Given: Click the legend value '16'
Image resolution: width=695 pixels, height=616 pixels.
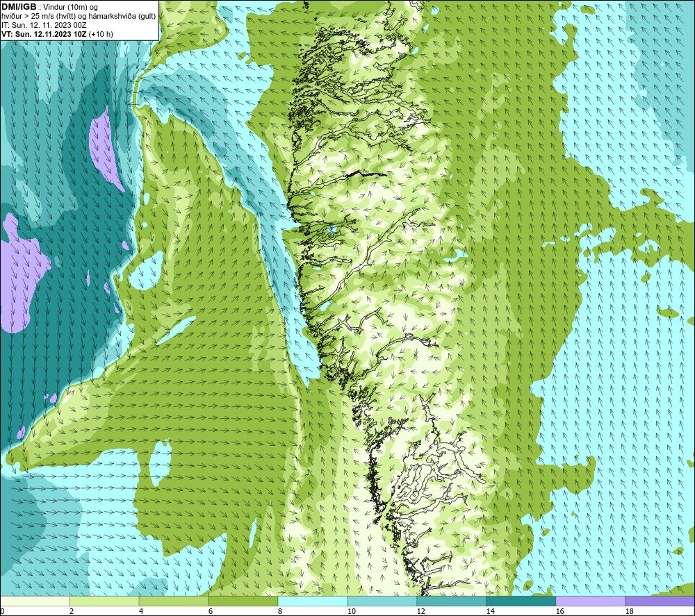Looking at the screenshot, I should (559, 612).
